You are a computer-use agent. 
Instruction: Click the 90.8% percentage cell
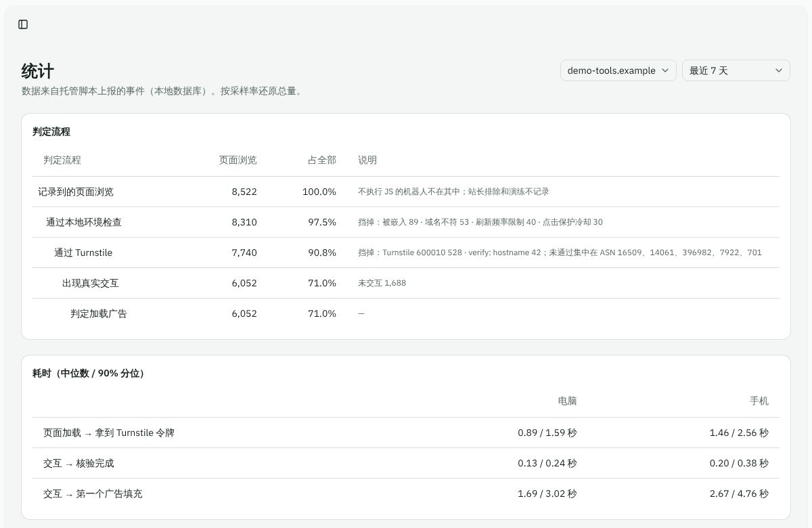322,252
